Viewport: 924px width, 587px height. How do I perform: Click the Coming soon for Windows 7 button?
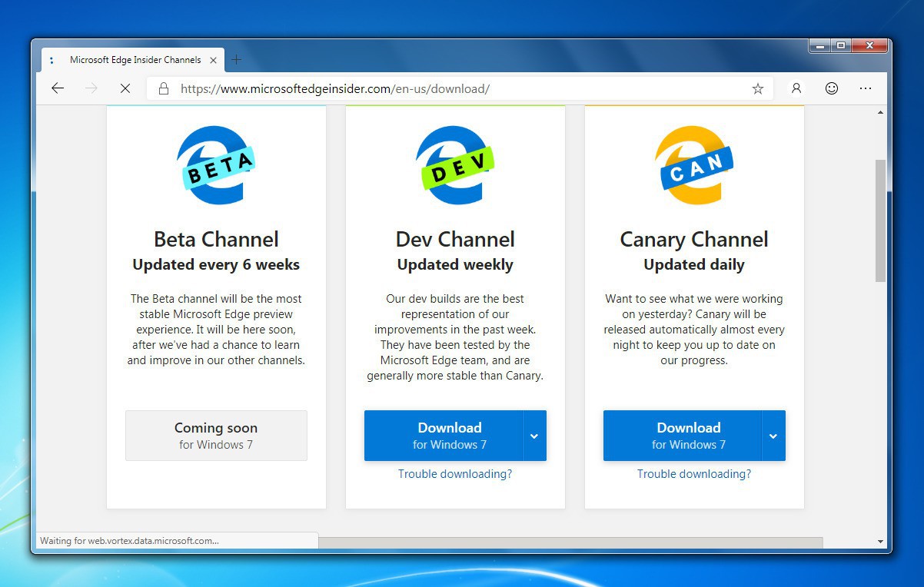coord(216,436)
